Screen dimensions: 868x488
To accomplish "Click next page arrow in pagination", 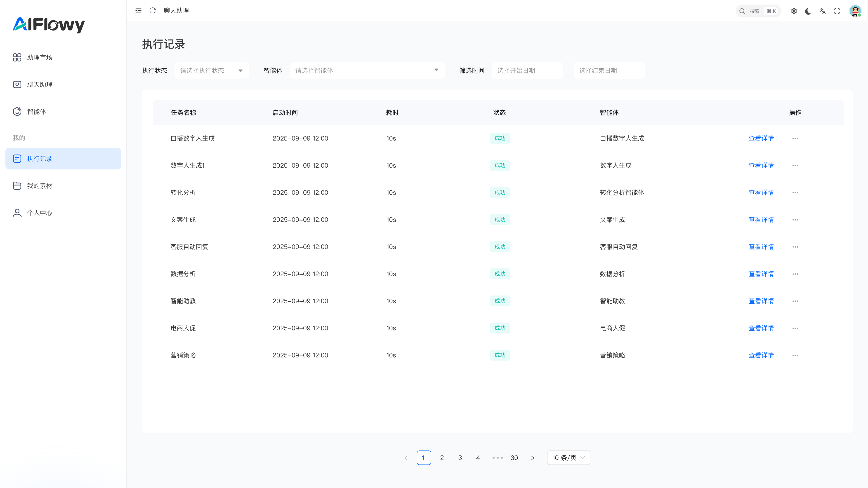I will 532,458.
